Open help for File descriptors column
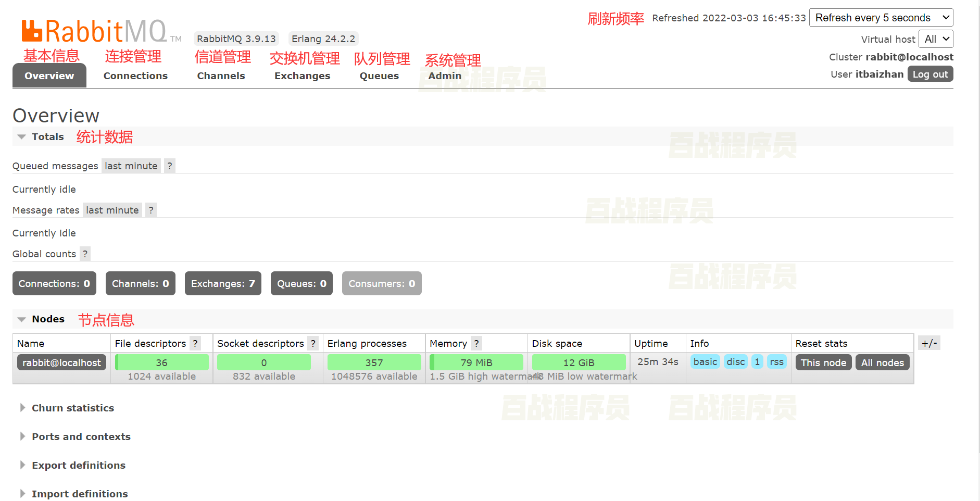980x501 pixels. (x=195, y=343)
